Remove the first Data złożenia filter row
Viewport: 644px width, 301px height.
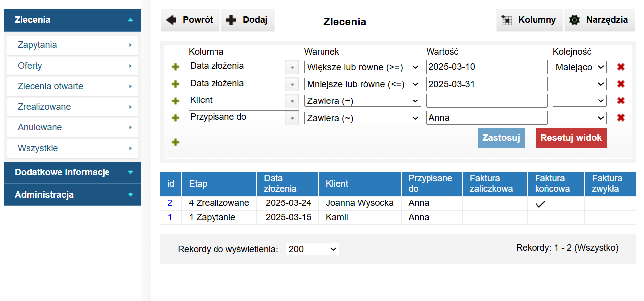621,67
